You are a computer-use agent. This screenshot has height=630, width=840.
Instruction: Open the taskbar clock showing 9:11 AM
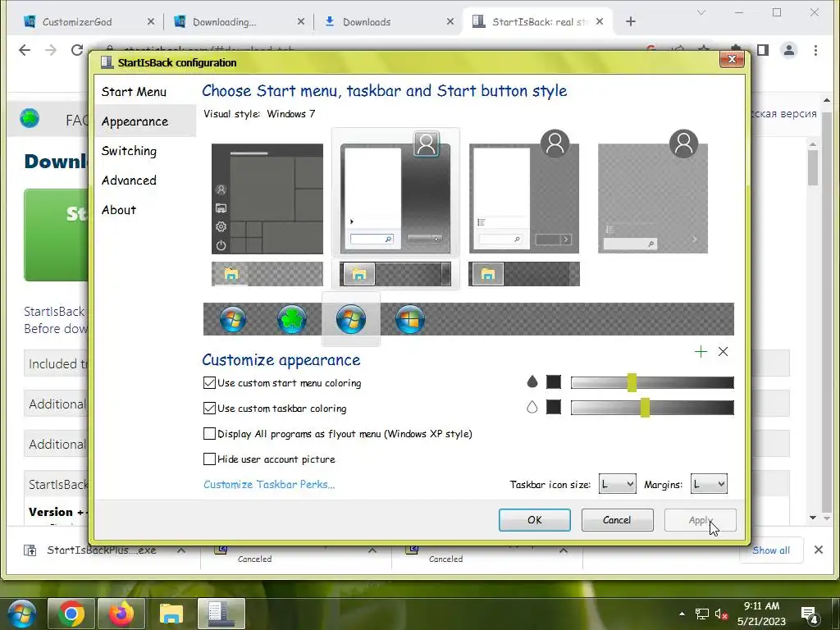[761, 614]
